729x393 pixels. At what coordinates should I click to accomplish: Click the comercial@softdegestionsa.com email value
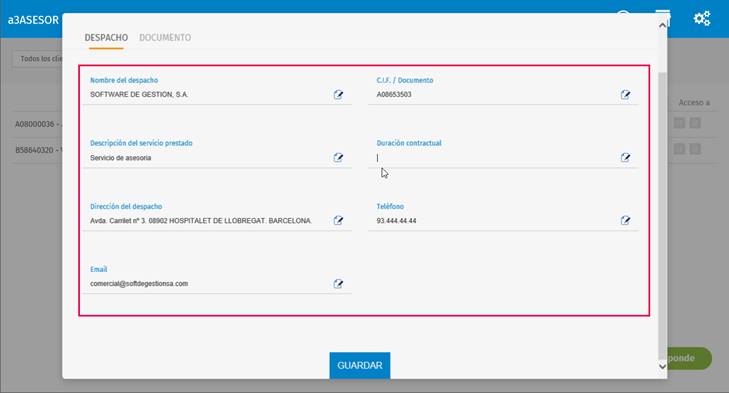coord(139,284)
